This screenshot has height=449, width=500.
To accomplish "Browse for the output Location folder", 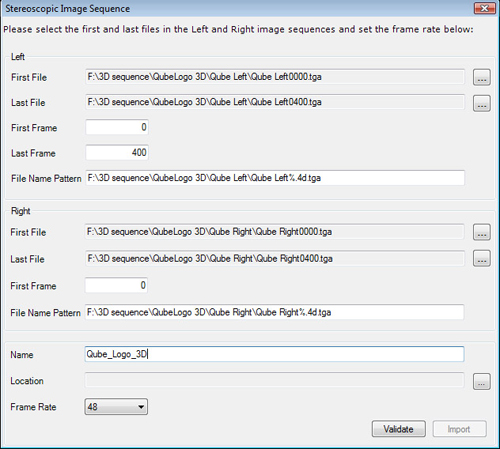I will click(x=482, y=381).
